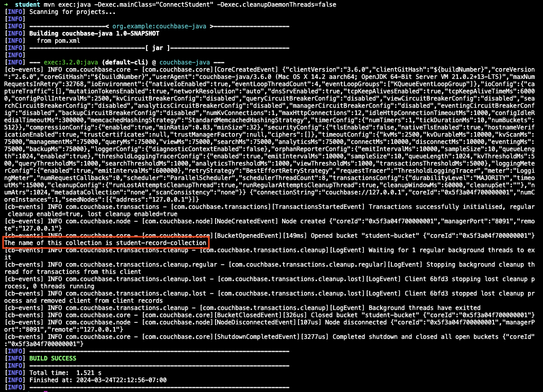
Task: Click the green student prompt arrow
Action: tap(5, 4)
